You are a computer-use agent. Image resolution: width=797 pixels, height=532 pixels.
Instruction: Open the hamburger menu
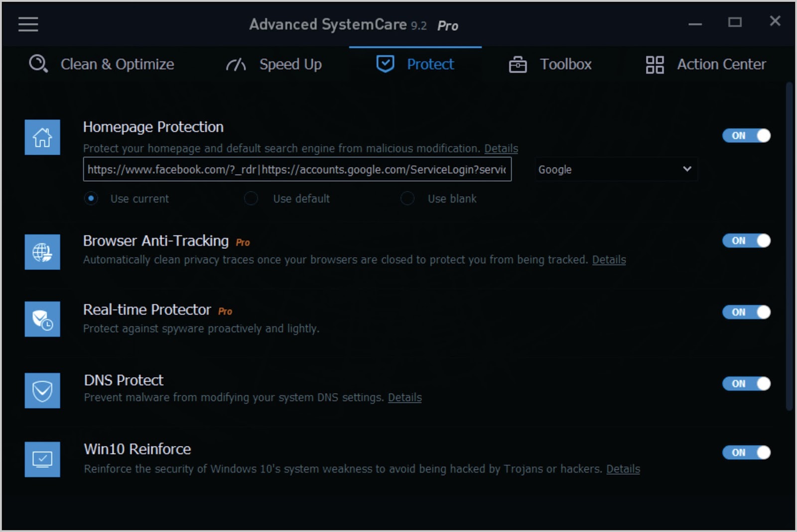(28, 24)
